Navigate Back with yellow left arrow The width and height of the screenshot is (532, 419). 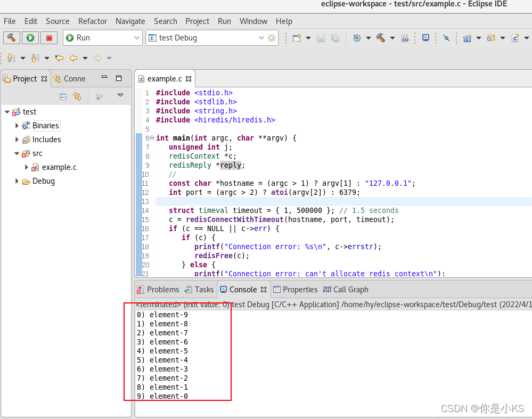tap(73, 58)
